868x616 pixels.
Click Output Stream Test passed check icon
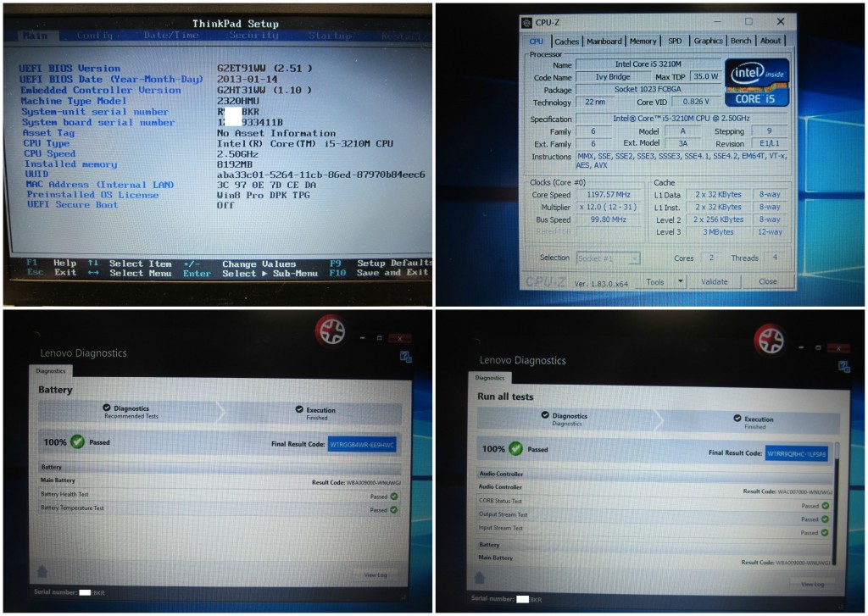point(826,519)
